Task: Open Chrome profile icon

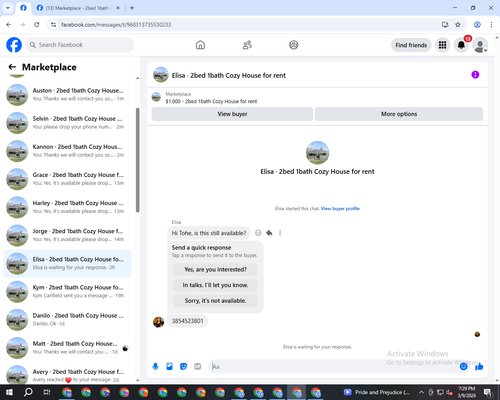Action: (x=477, y=25)
